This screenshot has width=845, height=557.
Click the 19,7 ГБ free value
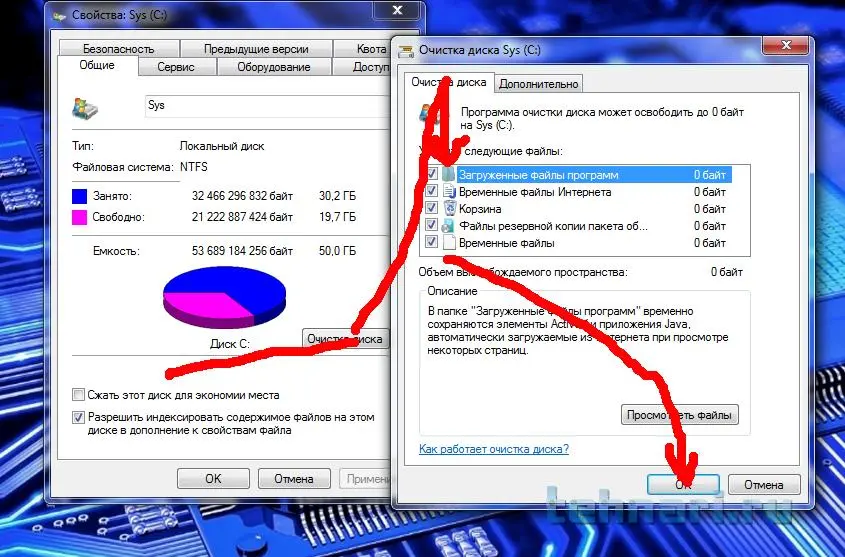tap(337, 217)
